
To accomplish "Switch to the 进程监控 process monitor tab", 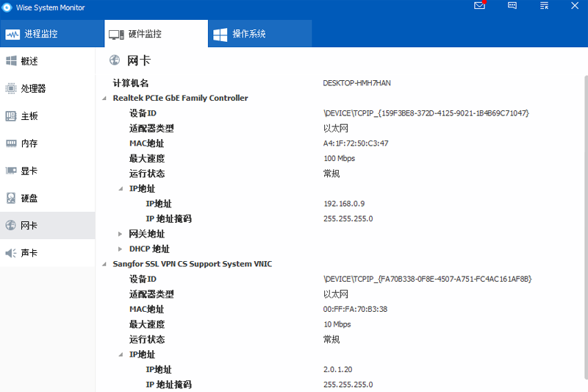I will (x=32, y=34).
